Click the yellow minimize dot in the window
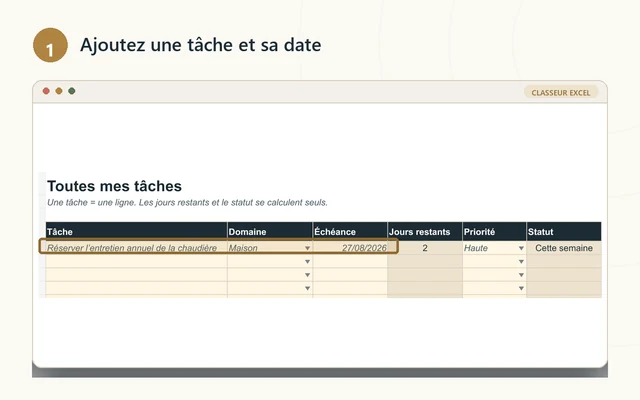The height and width of the screenshot is (400, 640). tap(59, 91)
